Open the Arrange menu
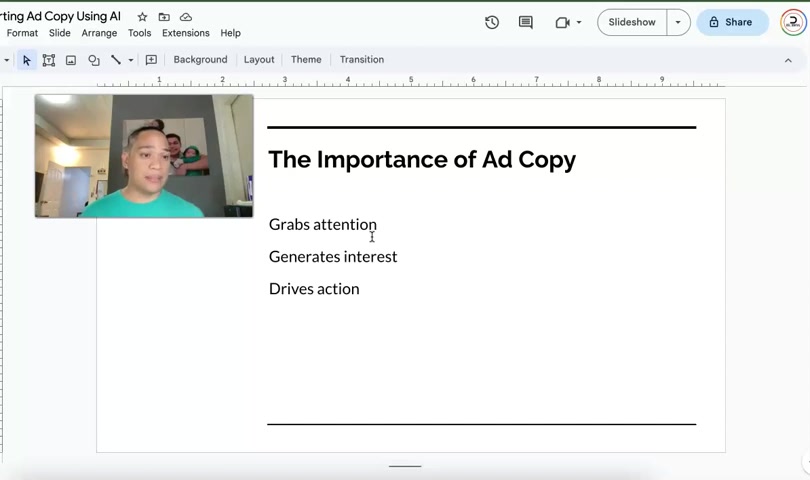The width and height of the screenshot is (810, 480). tap(99, 33)
